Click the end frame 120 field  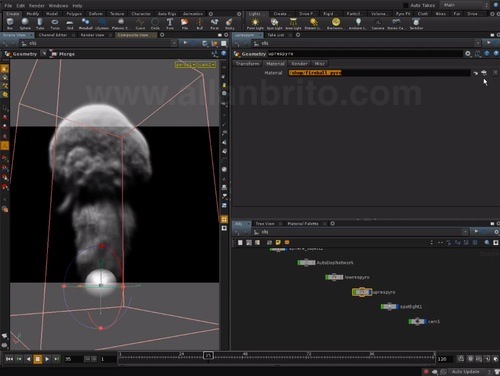pos(445,359)
